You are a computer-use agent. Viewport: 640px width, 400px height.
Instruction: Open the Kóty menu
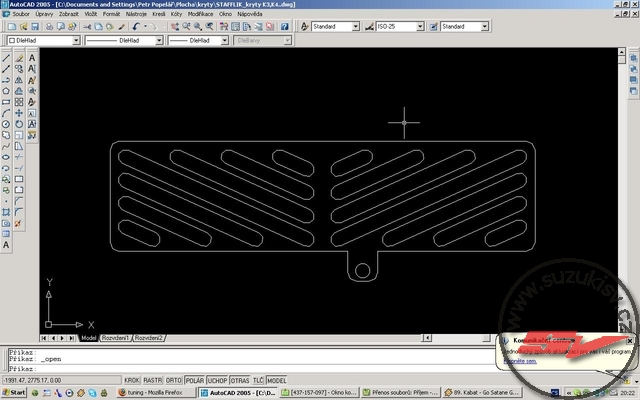176,14
